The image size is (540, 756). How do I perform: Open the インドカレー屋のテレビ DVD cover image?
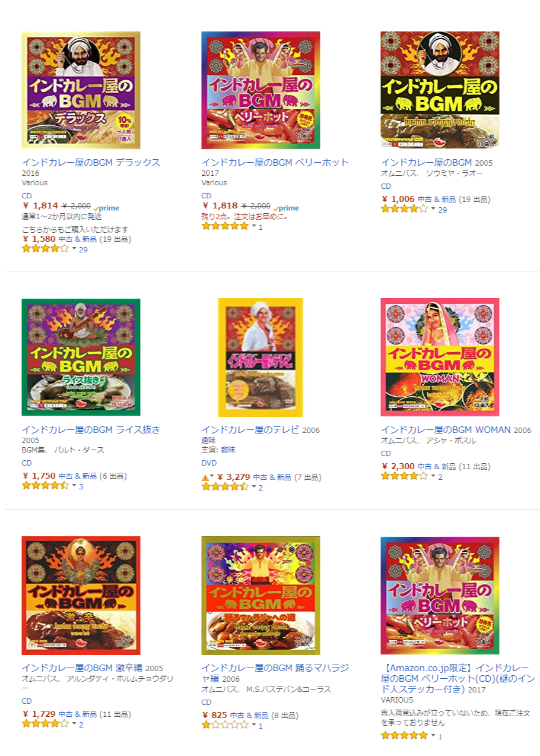click(x=261, y=357)
